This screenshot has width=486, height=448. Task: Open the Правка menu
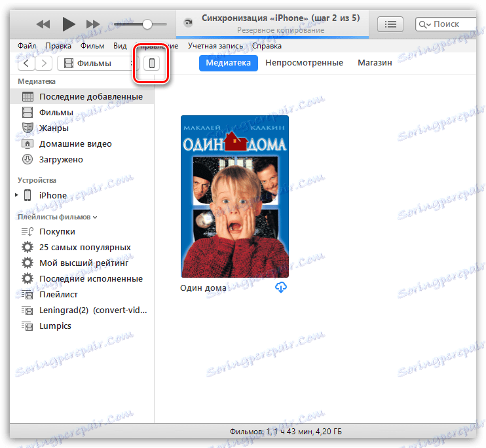pyautogui.click(x=58, y=46)
